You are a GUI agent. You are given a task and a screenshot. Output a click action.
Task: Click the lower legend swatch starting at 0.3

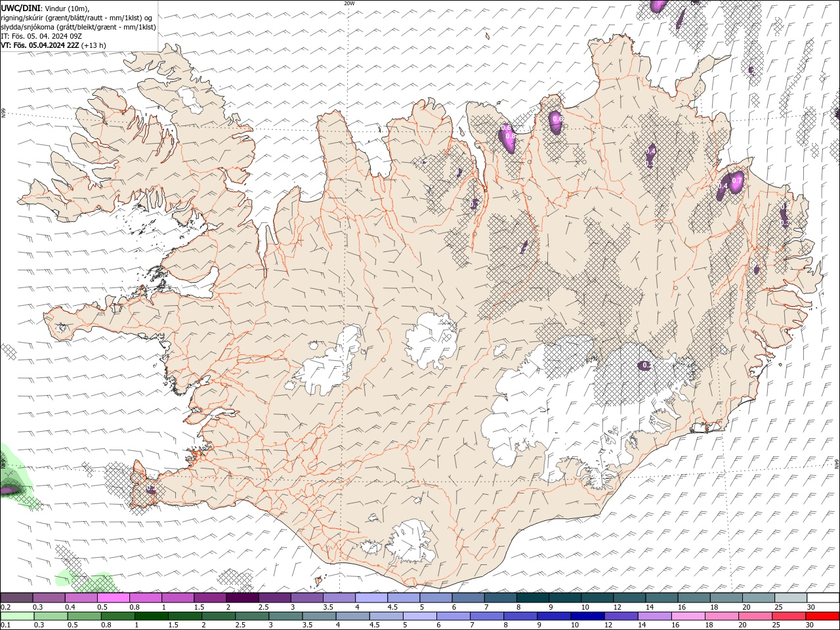pyautogui.click(x=51, y=616)
